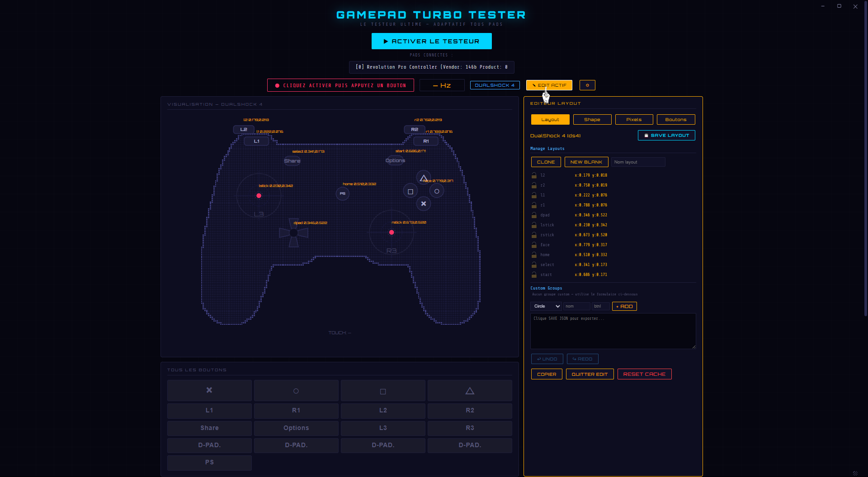Click the SAVE LAYOUT button
Screen dimensions: 868x477
click(666, 136)
